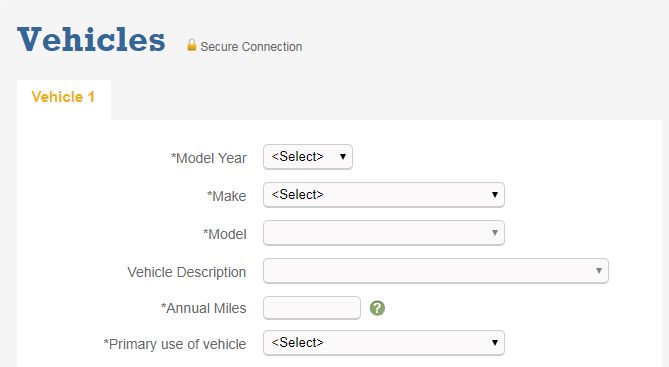
Task: Open the Primary use of vehicle dropdown
Action: click(384, 343)
